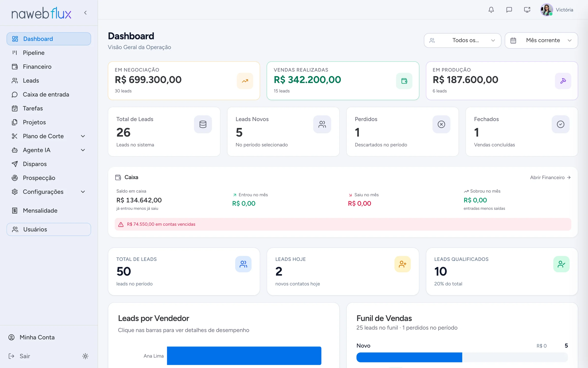Viewport: 588px width, 368px height.
Task: Toggle the light/dark theme sun icon
Action: [85, 356]
